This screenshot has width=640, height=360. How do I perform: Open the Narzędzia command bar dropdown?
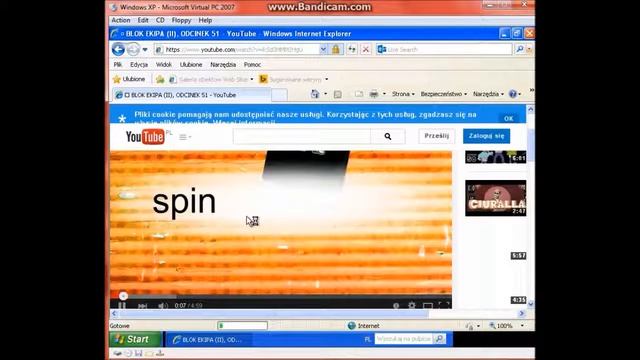click(488, 94)
